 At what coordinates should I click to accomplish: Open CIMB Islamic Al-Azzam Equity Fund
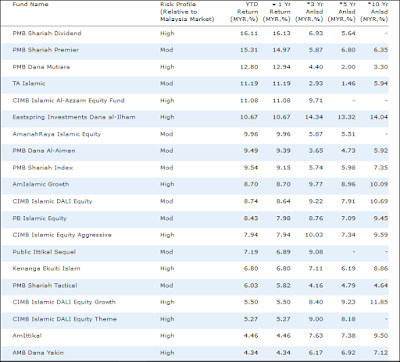[x=69, y=101]
